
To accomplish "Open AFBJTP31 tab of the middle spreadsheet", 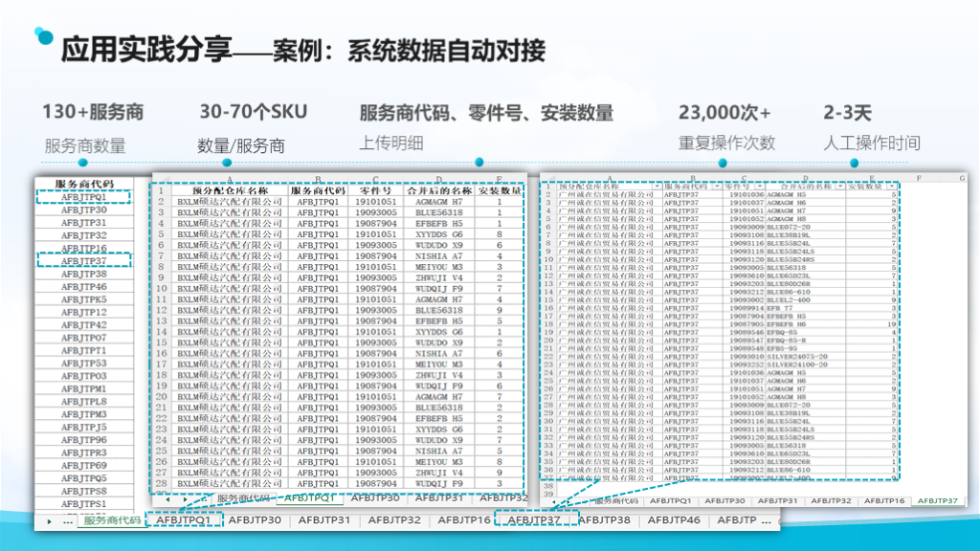I will [x=439, y=497].
